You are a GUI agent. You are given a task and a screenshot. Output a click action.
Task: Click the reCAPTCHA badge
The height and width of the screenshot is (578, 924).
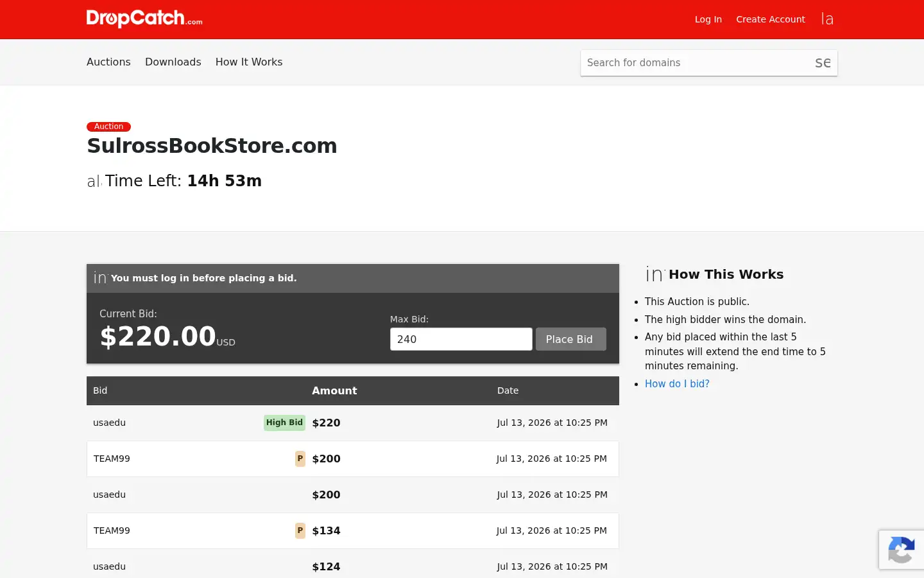coord(902,550)
